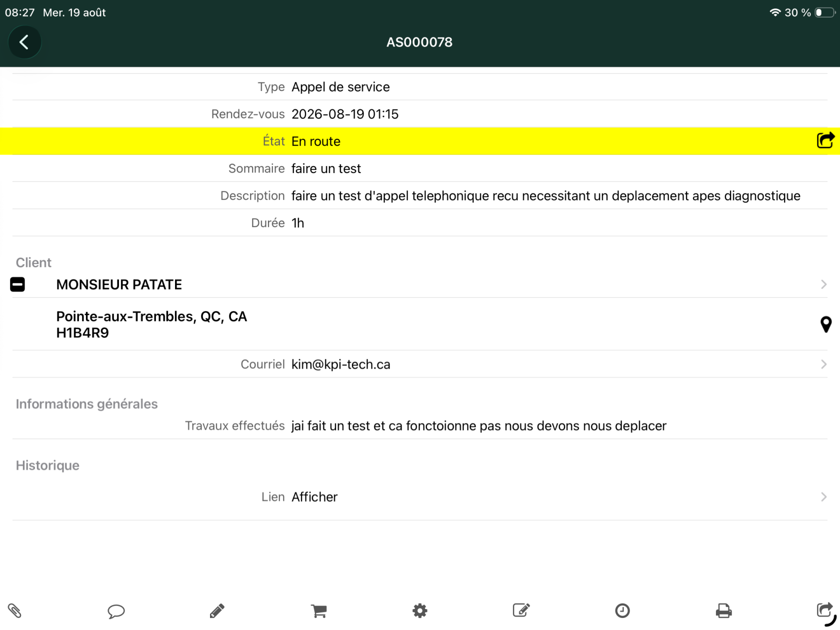The width and height of the screenshot is (840, 630).
Task: Tap the Afficher link for history
Action: 314,497
